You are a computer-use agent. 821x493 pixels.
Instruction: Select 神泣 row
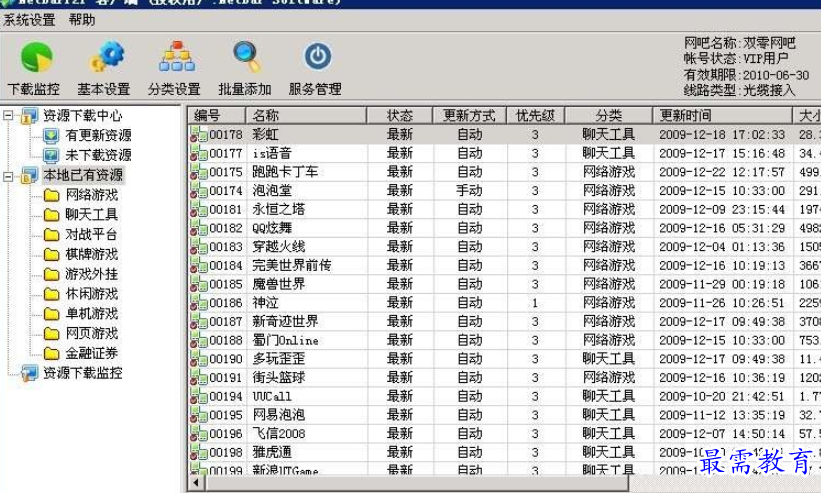click(505, 303)
